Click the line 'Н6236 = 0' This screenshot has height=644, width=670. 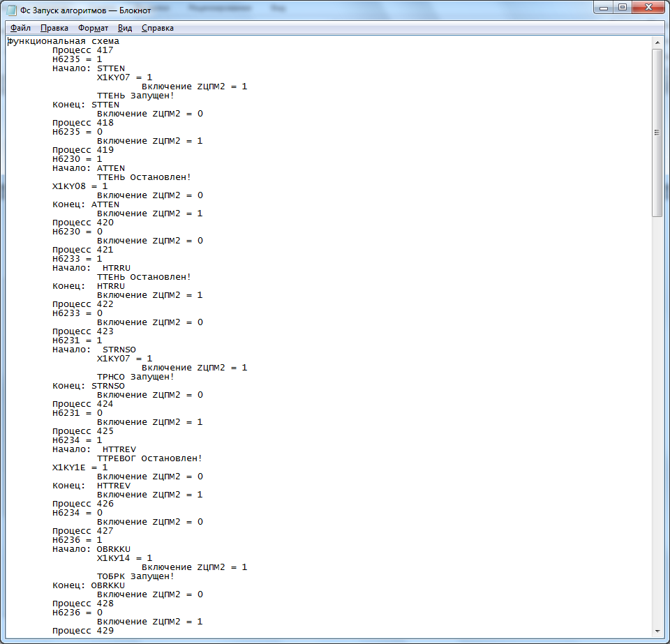(77, 613)
